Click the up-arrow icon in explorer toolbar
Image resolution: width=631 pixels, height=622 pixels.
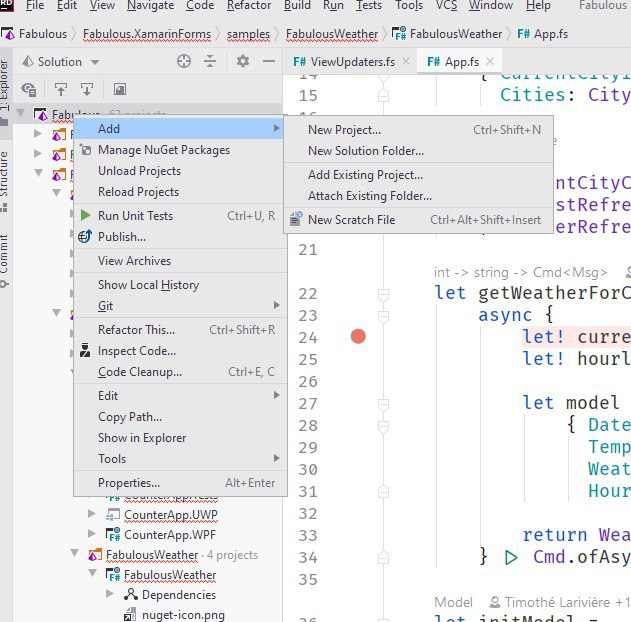point(61,89)
